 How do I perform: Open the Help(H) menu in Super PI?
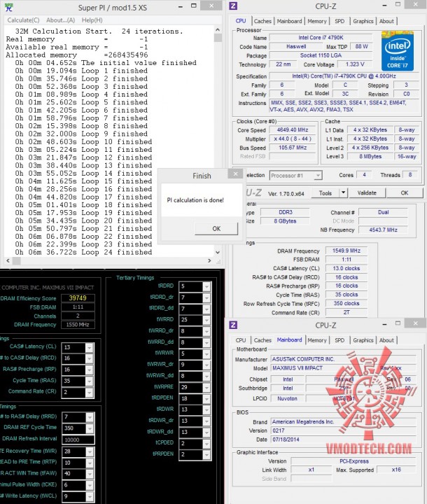coord(92,20)
